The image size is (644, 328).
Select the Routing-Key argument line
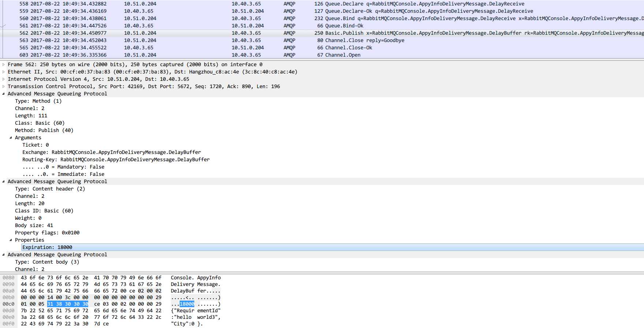[x=116, y=159]
